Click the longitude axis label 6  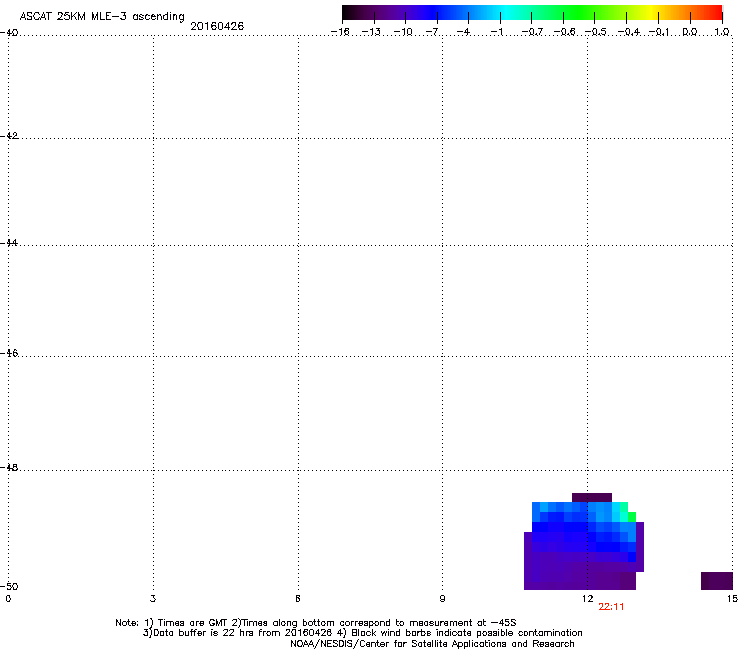click(298, 599)
